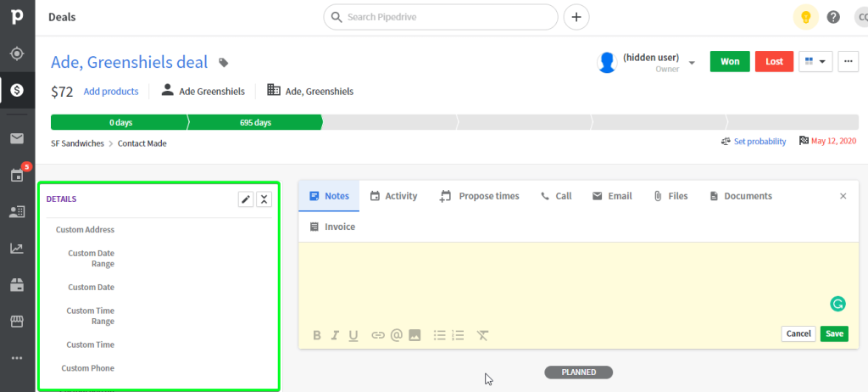This screenshot has width=868, height=392.
Task: Open Contacts icon in sidebar
Action: 17,211
